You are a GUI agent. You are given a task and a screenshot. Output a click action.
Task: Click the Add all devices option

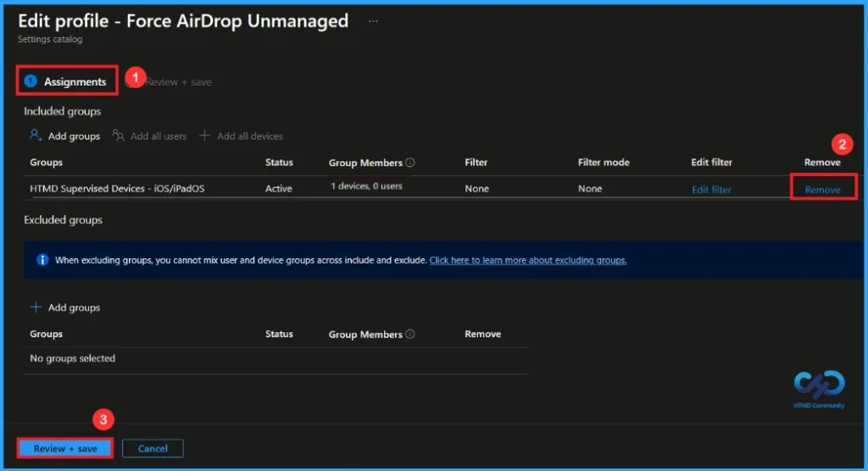coord(241,136)
